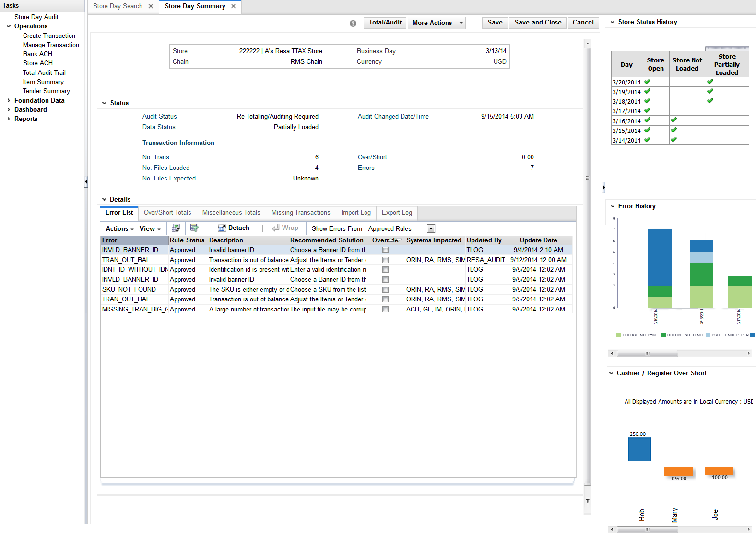Screen dimensions: 756x539
Task: Click Store Not Loaded checkmark for 3/14/2014
Action: click(x=673, y=140)
